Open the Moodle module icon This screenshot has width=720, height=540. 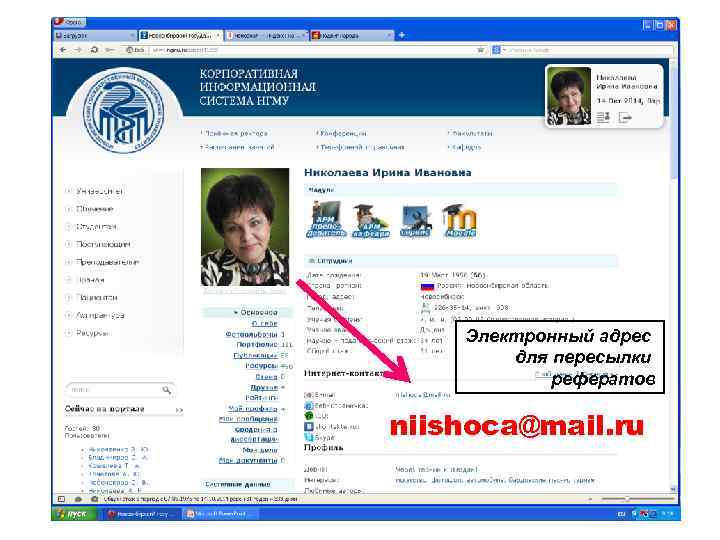[460, 221]
